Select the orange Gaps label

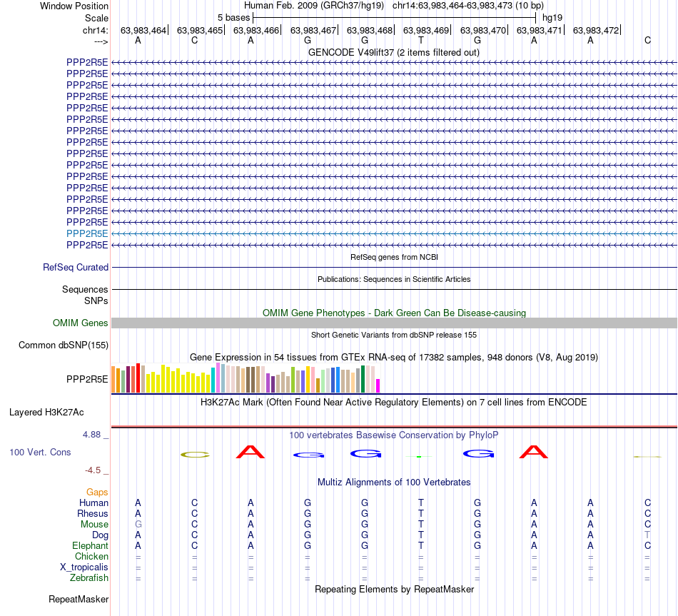click(x=97, y=493)
